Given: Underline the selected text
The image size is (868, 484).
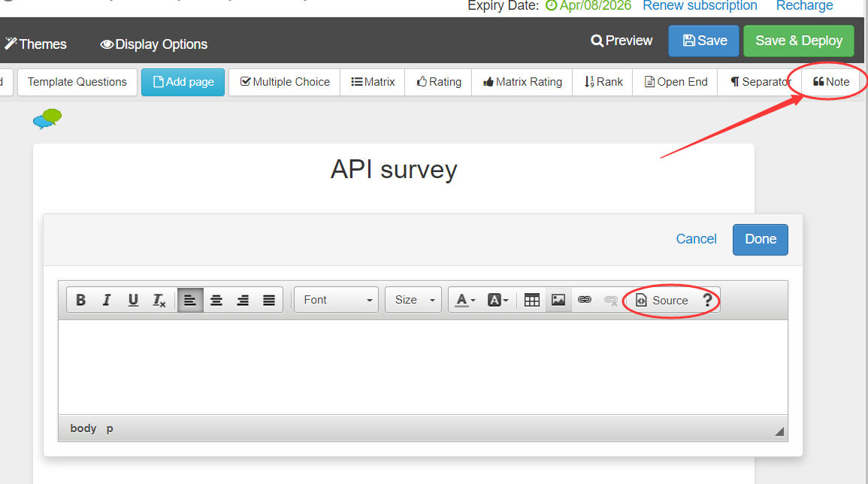Looking at the screenshot, I should 133,300.
